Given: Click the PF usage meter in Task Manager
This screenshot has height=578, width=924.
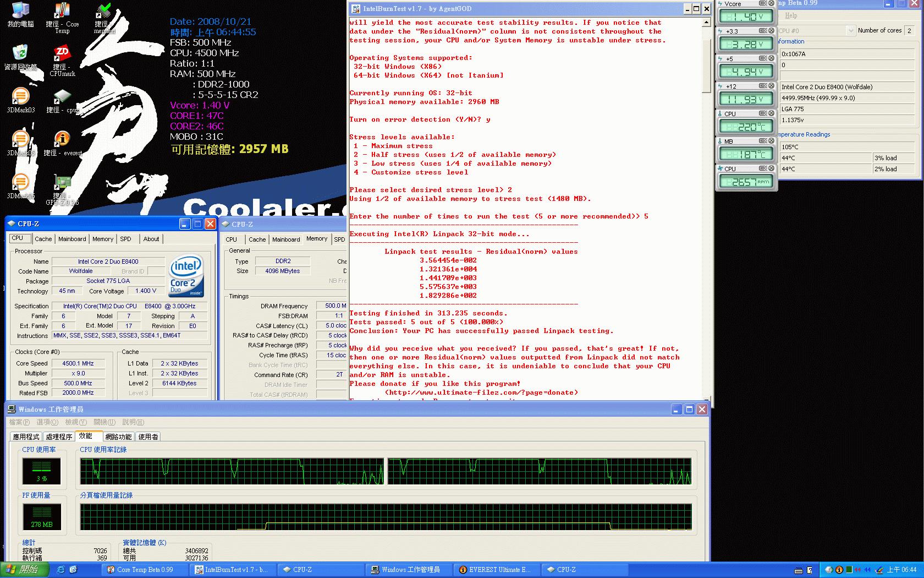Looking at the screenshot, I should (42, 517).
